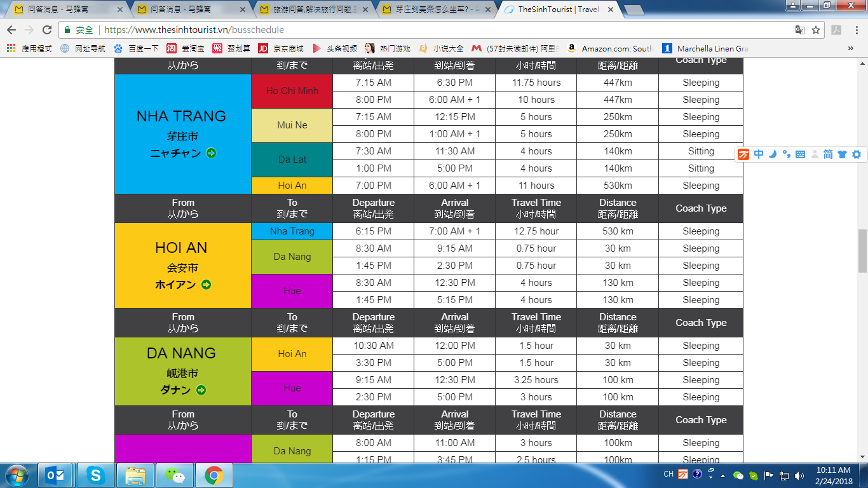Click the green arrow beside Nha Trang

click(211, 153)
